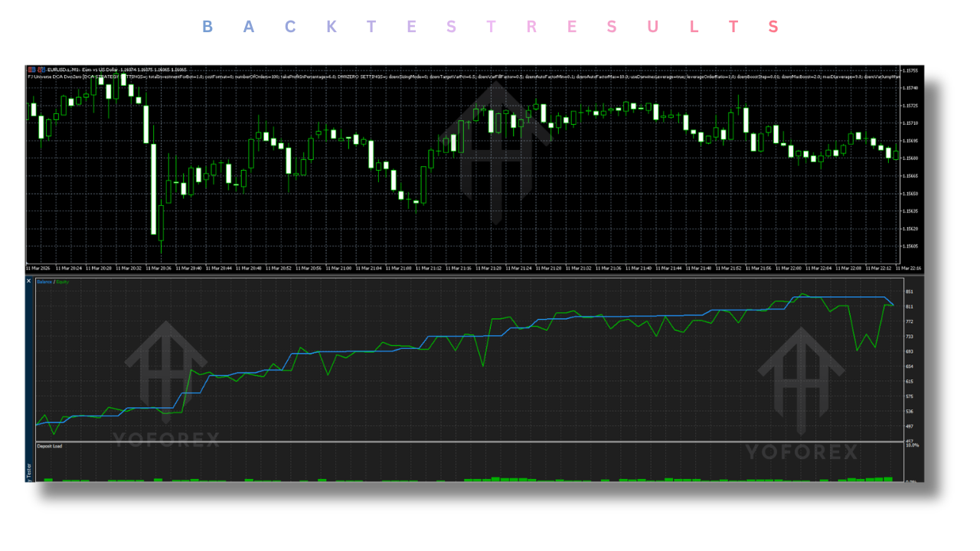Click the Deposit Load label
Viewport: 980px width, 551px height.
coord(50,445)
